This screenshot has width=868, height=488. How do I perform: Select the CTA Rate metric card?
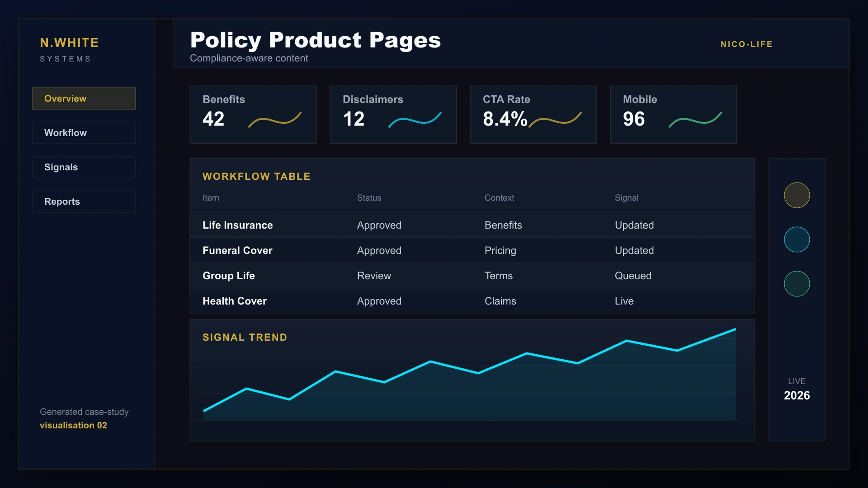533,115
